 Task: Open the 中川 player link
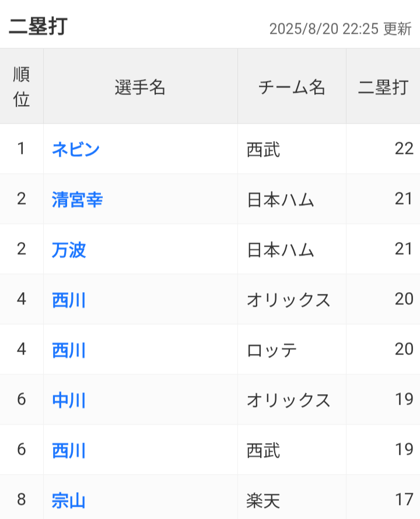[x=69, y=400]
